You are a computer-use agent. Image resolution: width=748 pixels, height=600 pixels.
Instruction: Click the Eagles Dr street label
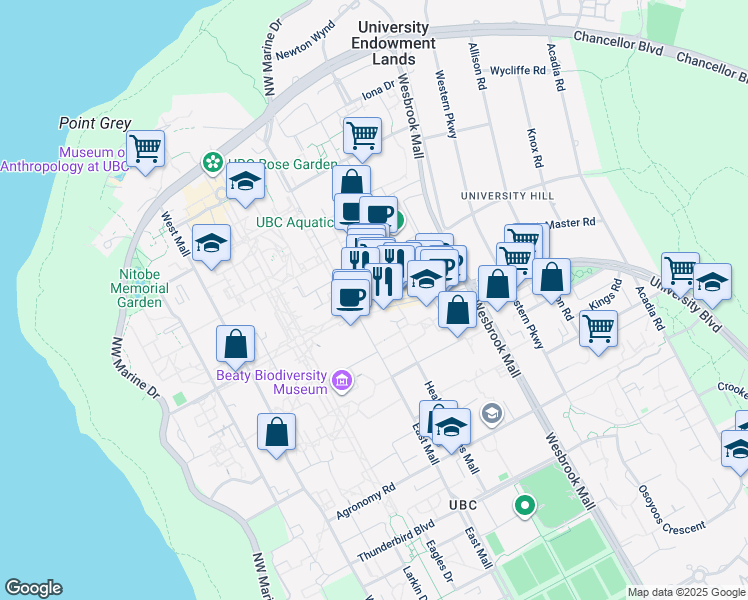coord(439,561)
